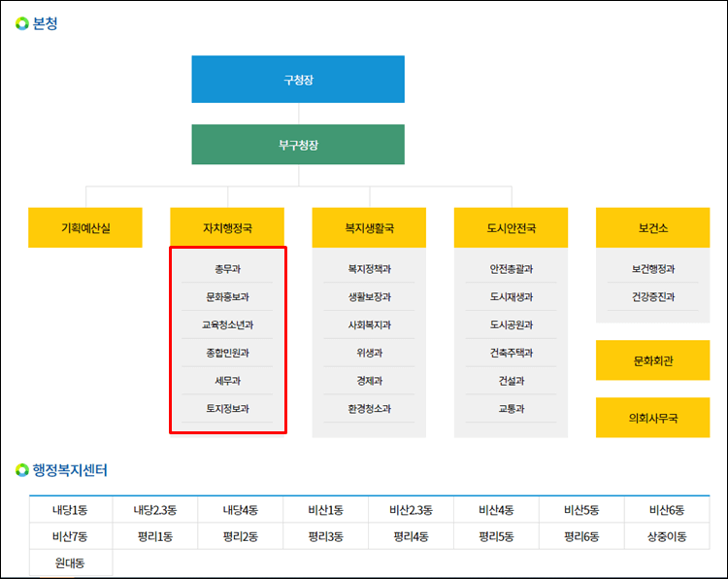Select the 상중이동 center
728x579 pixels.
(667, 536)
